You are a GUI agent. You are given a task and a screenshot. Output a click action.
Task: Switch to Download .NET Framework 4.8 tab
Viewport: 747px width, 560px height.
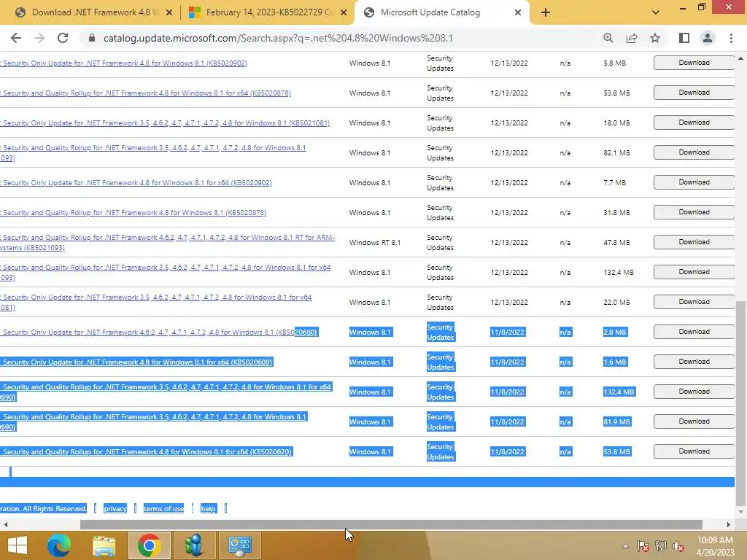93,12
